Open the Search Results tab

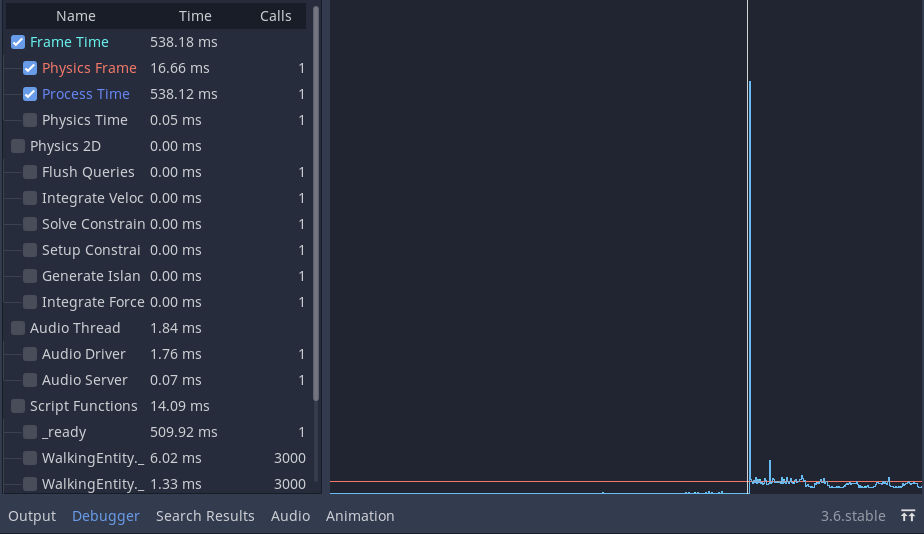click(x=205, y=516)
